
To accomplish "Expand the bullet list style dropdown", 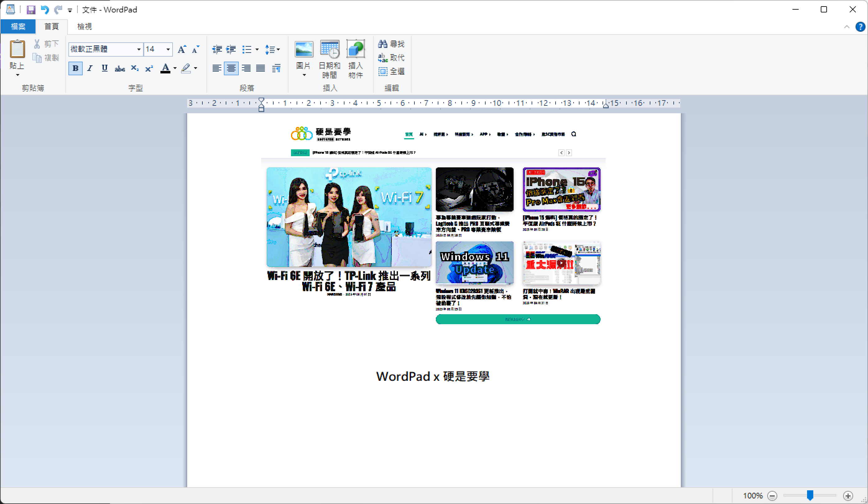I will [257, 50].
